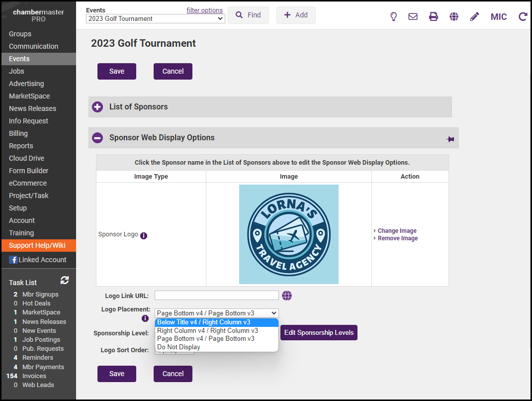The width and height of the screenshot is (532, 401).
Task: Click the printer icon in toolbar
Action: coord(434,16)
